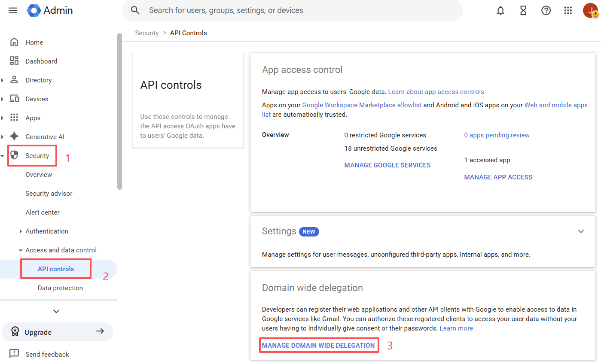Select API controls in sidebar

56,269
